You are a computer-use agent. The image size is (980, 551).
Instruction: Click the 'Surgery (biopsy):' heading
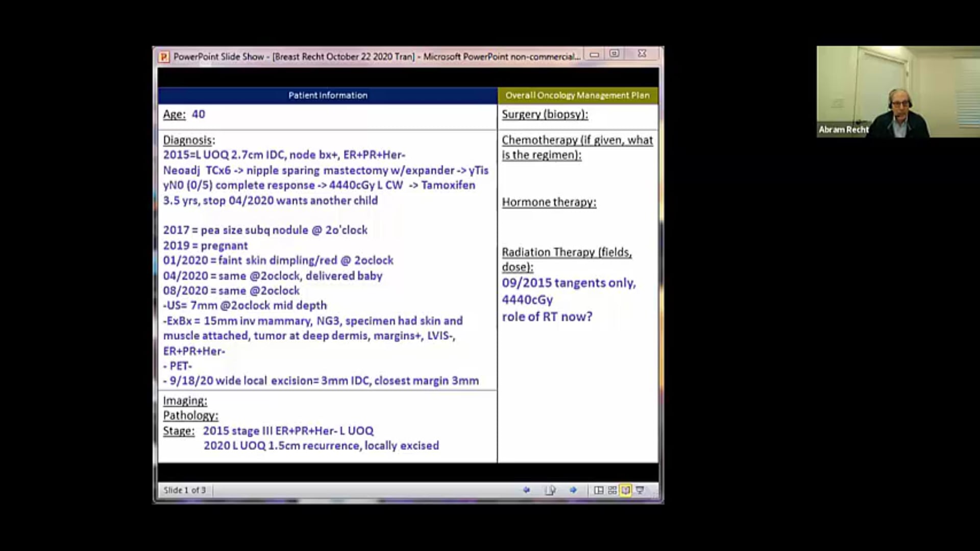click(x=545, y=114)
